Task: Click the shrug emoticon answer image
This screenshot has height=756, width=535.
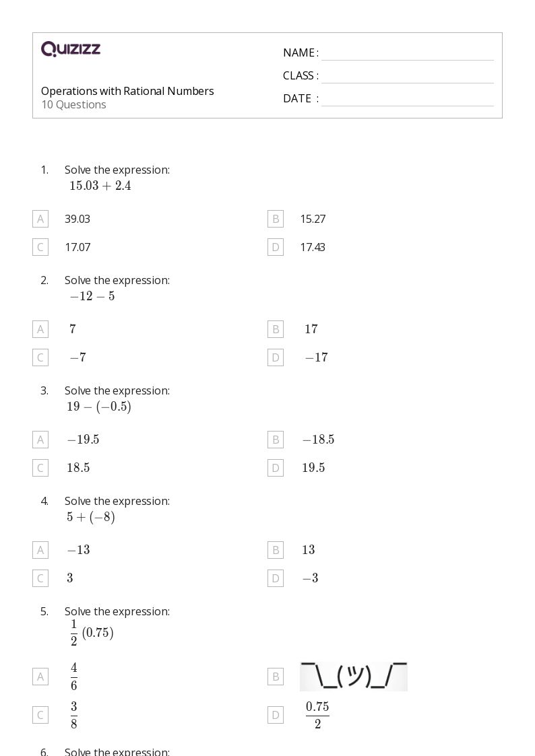Action: click(354, 677)
